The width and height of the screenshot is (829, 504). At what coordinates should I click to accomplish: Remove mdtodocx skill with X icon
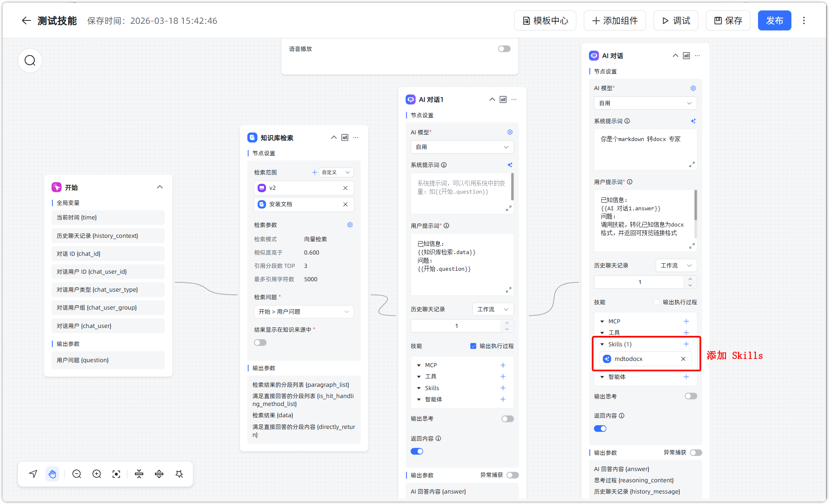(683, 359)
